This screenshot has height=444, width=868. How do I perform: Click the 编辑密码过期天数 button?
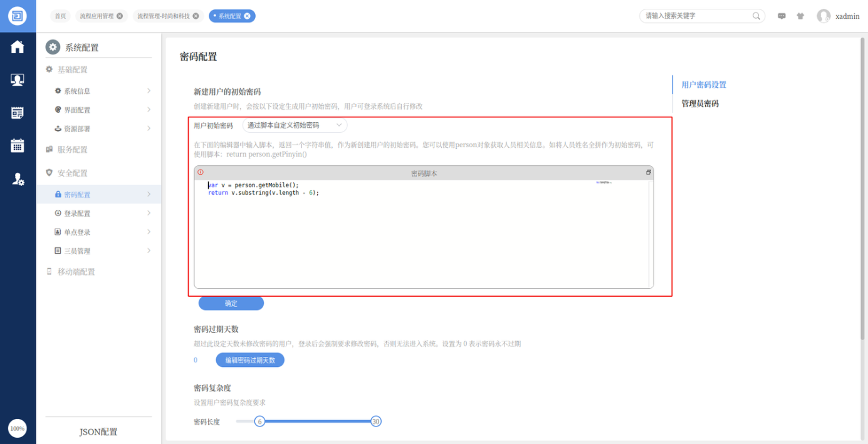click(x=250, y=360)
